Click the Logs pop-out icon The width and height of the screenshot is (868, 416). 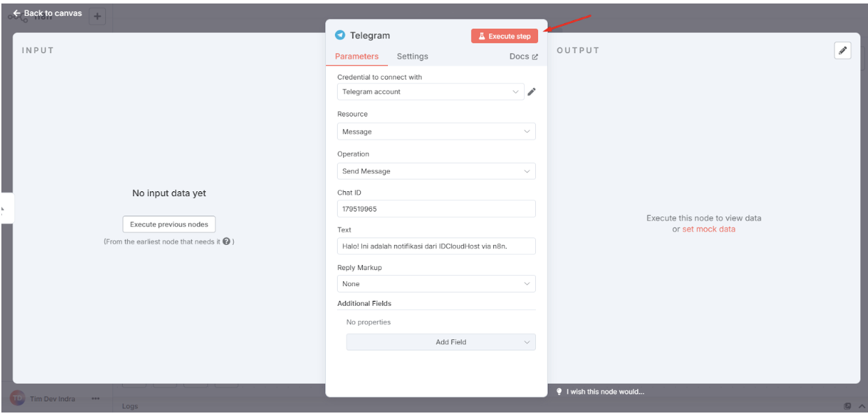click(848, 406)
